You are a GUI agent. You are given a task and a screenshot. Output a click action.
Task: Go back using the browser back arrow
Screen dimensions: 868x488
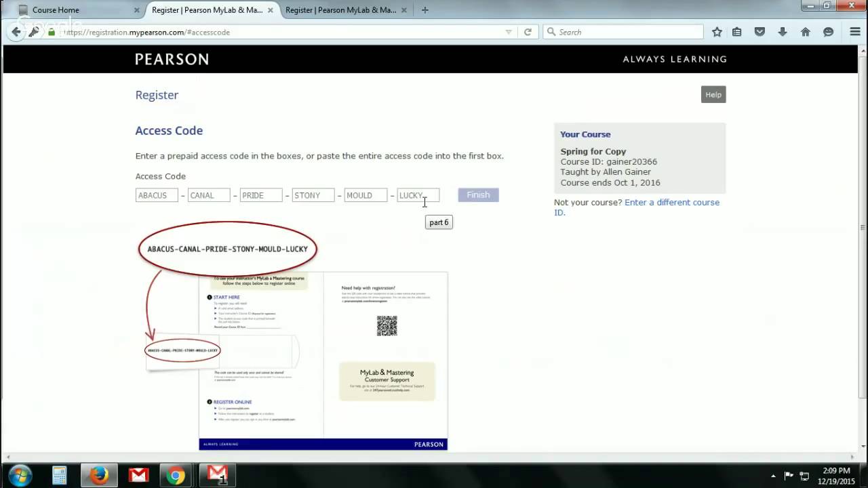pyautogui.click(x=16, y=32)
